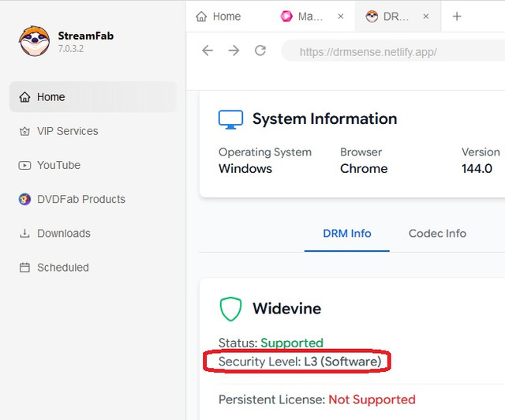Image resolution: width=505 pixels, height=420 pixels.
Task: Click the Scheduled calendar icon
Action: tap(24, 268)
